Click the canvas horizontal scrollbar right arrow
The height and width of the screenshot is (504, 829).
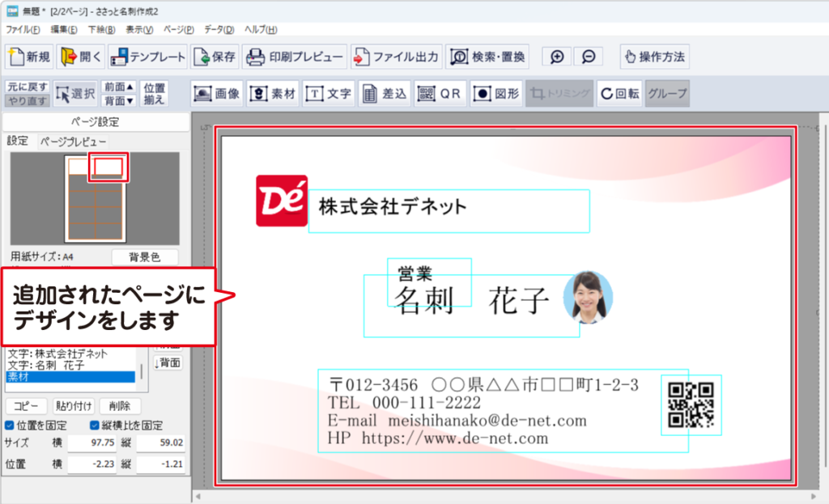(x=814, y=497)
